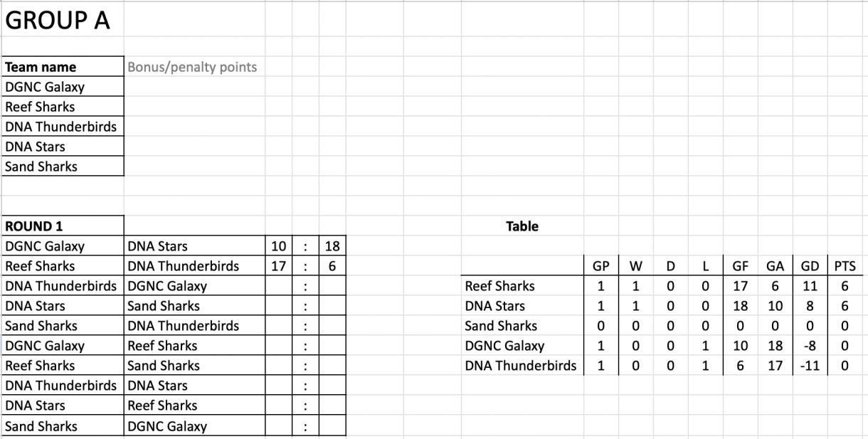Viewport: 868px width, 439px height.
Task: Select the GROUP A title cell
Action: (x=58, y=21)
